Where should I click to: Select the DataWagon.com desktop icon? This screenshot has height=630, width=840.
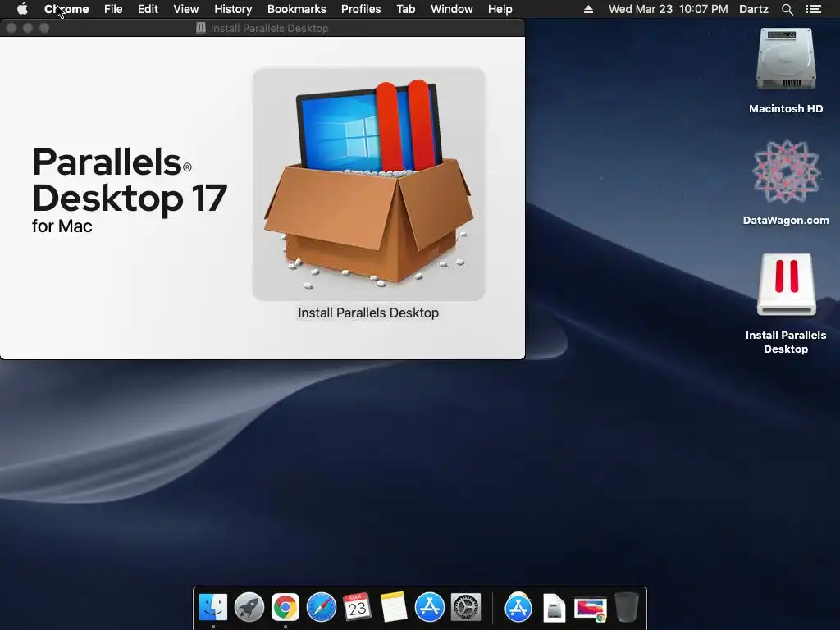pyautogui.click(x=786, y=172)
